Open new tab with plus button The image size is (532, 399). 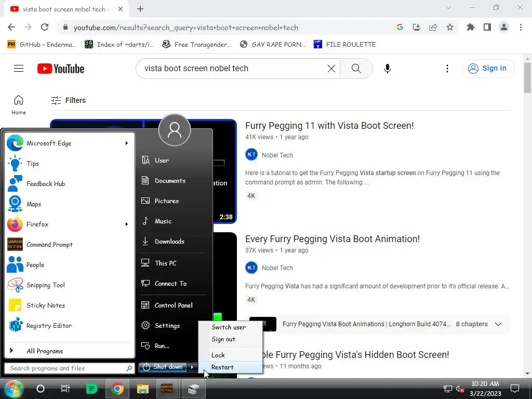[140, 9]
